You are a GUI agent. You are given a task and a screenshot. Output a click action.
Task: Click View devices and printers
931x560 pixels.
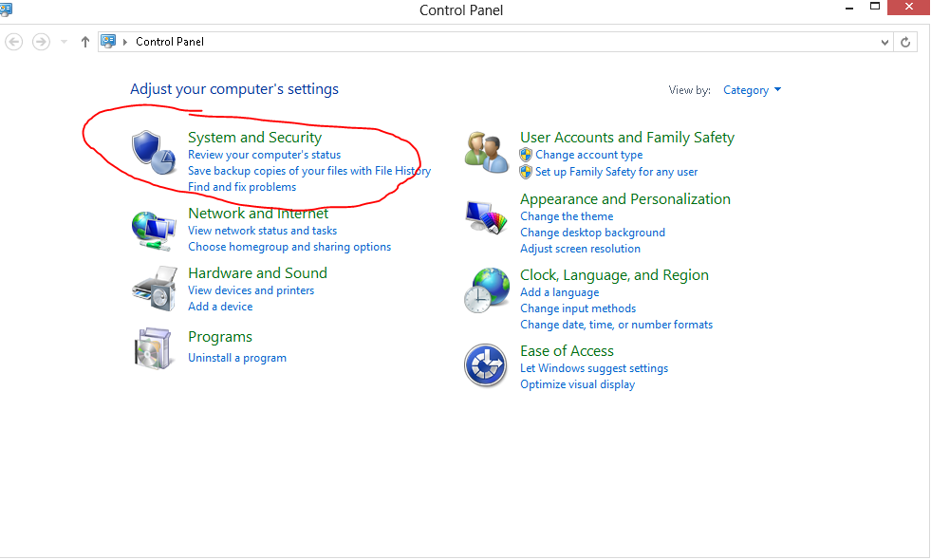pos(251,291)
